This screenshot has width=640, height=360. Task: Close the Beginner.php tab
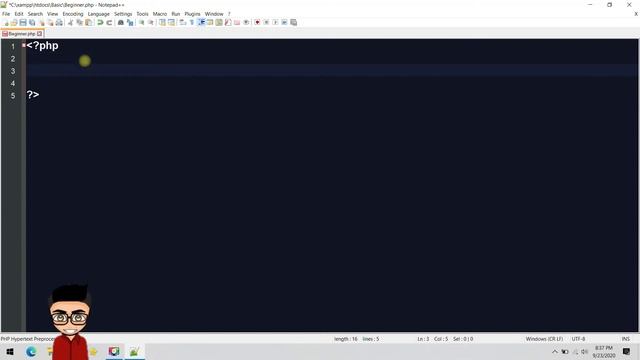tap(40, 34)
